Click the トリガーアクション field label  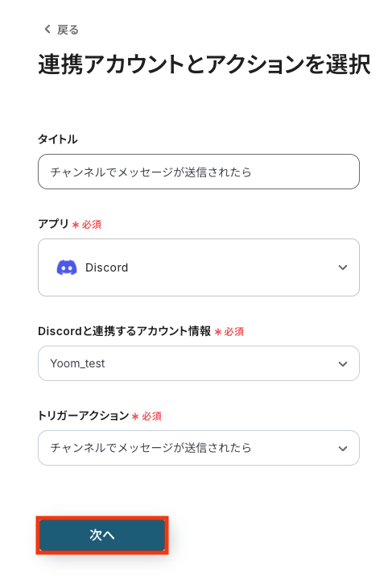tap(84, 416)
